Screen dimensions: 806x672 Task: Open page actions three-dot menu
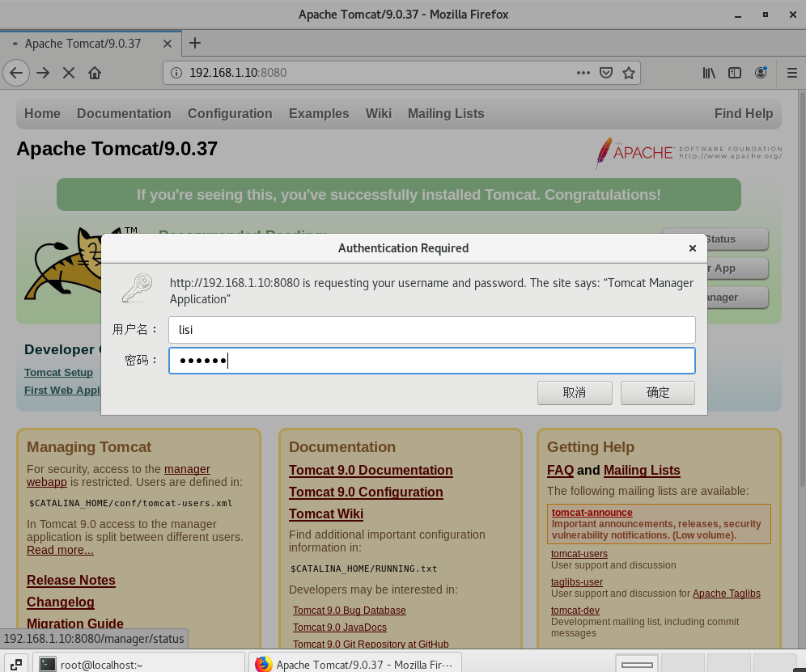click(583, 73)
